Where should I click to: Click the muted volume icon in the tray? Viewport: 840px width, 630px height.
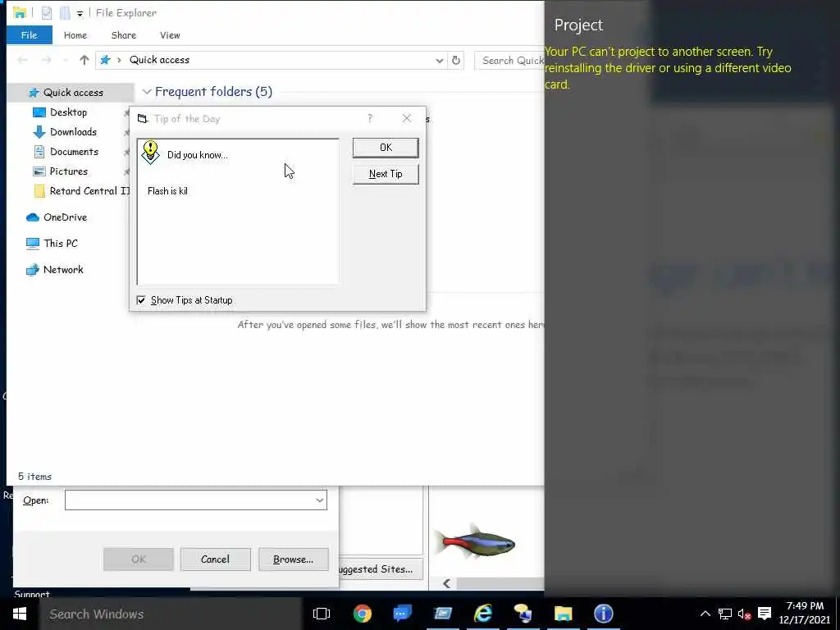pyautogui.click(x=744, y=614)
